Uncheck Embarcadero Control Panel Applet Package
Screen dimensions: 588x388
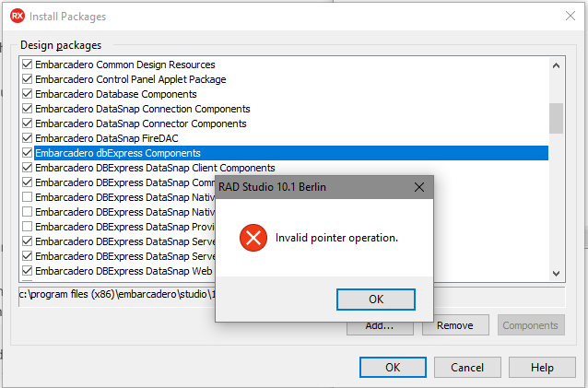(27, 79)
